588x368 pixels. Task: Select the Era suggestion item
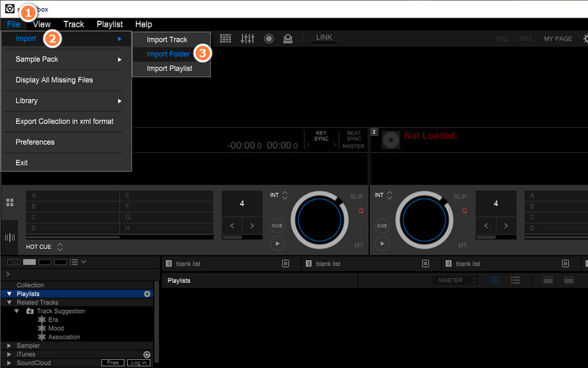click(x=53, y=320)
